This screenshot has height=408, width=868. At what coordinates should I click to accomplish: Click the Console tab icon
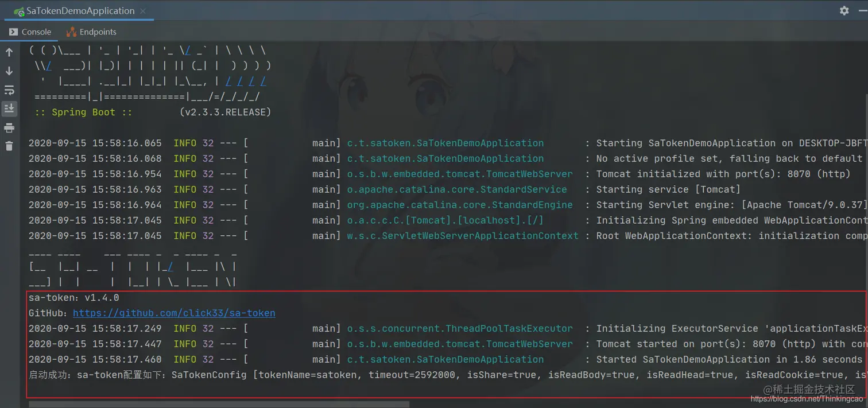[x=13, y=32]
